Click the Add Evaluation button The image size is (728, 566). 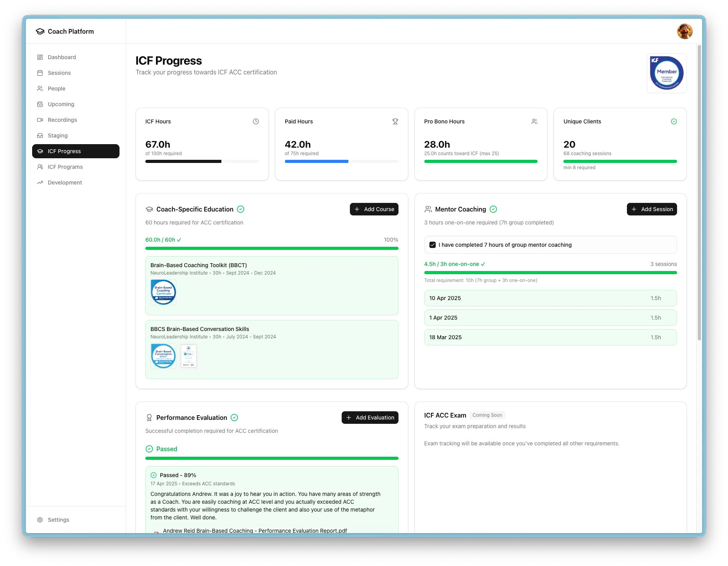(x=369, y=418)
